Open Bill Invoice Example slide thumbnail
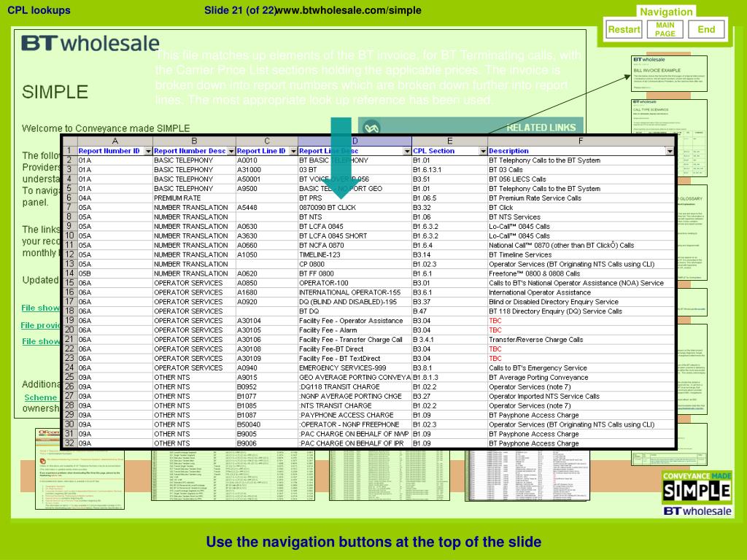The width and height of the screenshot is (747, 560). [669, 74]
